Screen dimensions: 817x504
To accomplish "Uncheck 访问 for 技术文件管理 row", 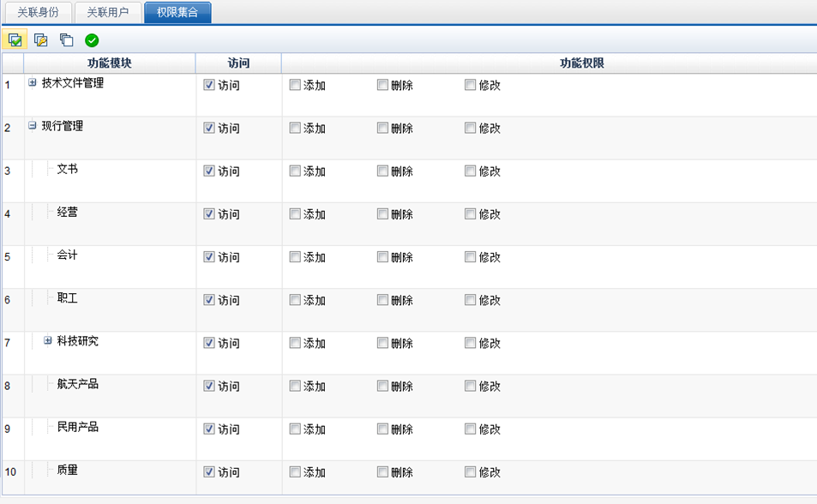I will pyautogui.click(x=209, y=85).
